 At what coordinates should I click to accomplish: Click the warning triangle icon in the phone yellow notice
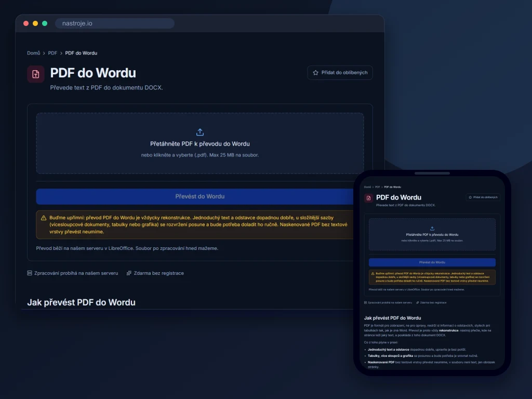pos(373,273)
